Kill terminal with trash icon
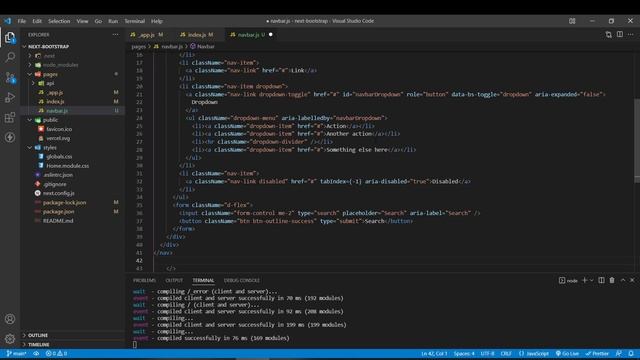The height and width of the screenshot is (360, 640). (612, 280)
